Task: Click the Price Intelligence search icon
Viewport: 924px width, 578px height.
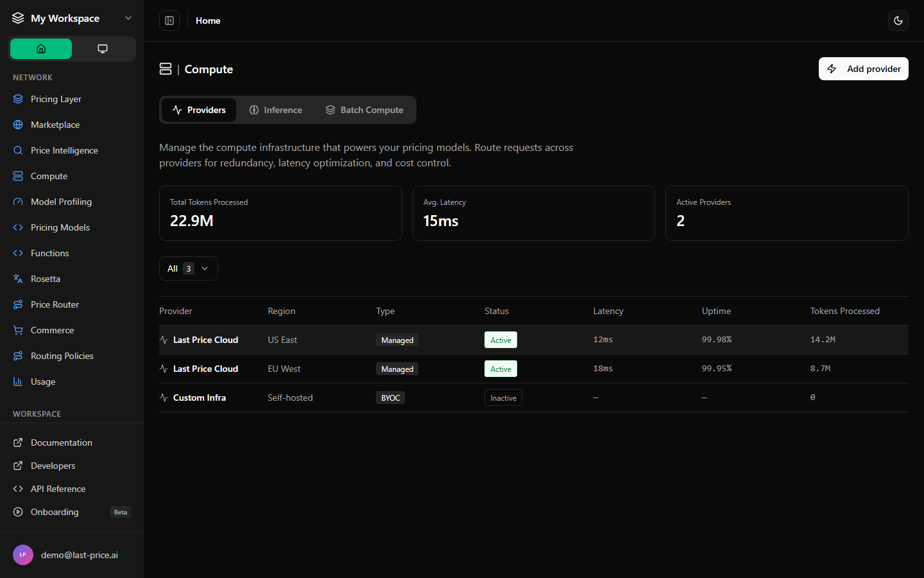Action: 18,150
